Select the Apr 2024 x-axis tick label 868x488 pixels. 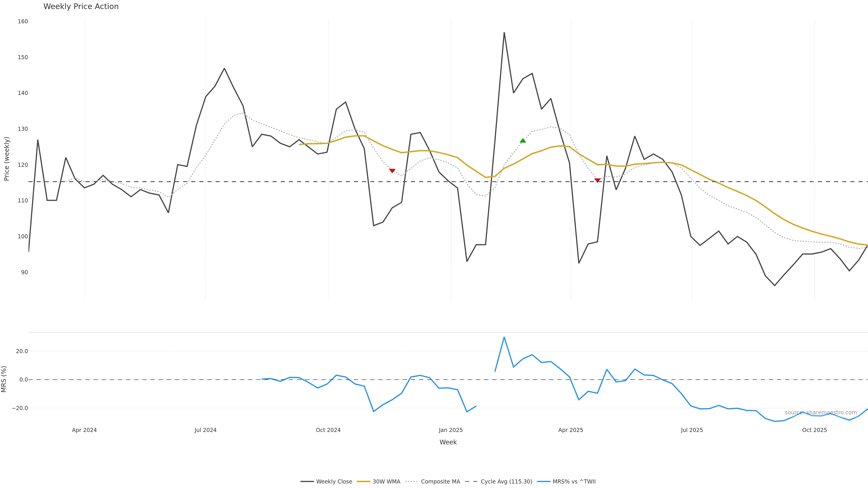(84, 430)
